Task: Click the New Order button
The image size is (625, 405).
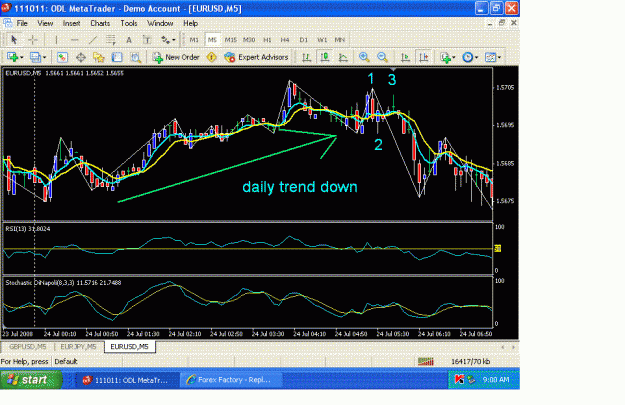Action: click(176, 57)
